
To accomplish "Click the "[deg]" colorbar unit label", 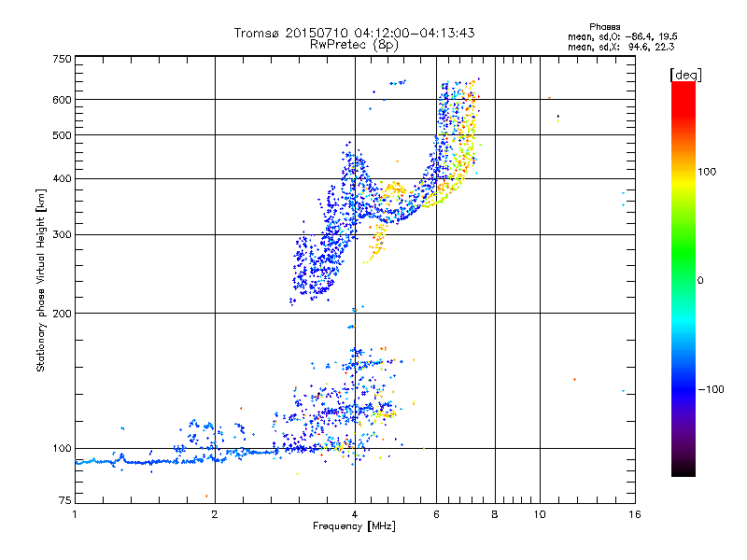I will pos(685,75).
